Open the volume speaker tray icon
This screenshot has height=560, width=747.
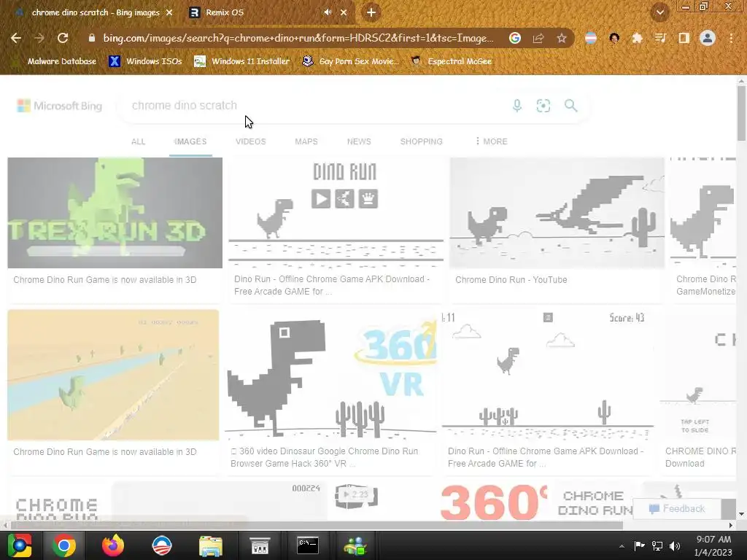point(675,545)
